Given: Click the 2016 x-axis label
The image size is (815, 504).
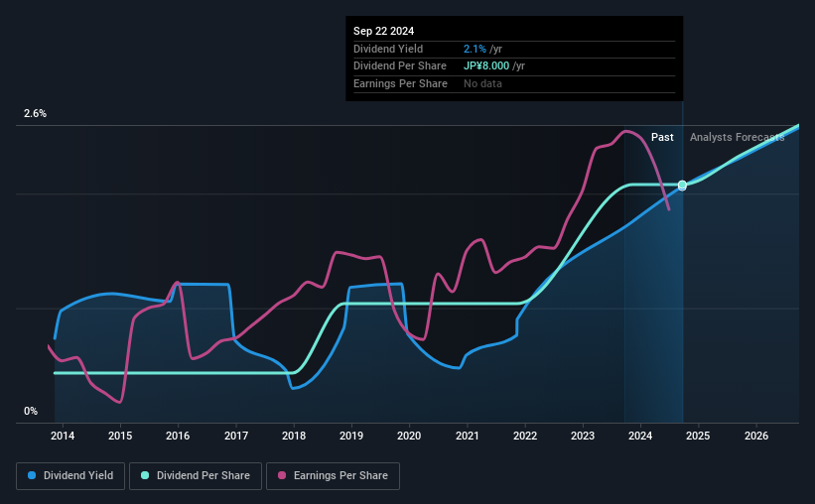Looking at the screenshot, I should point(178,436).
